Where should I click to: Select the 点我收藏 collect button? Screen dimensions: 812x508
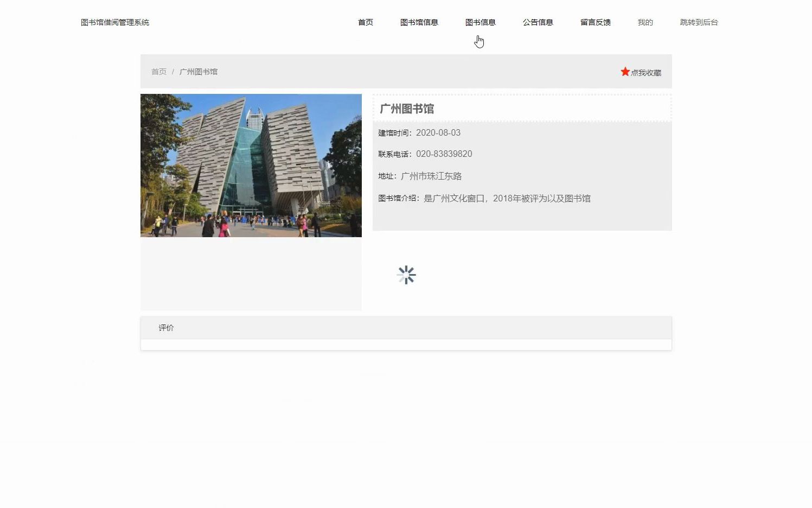(645, 71)
